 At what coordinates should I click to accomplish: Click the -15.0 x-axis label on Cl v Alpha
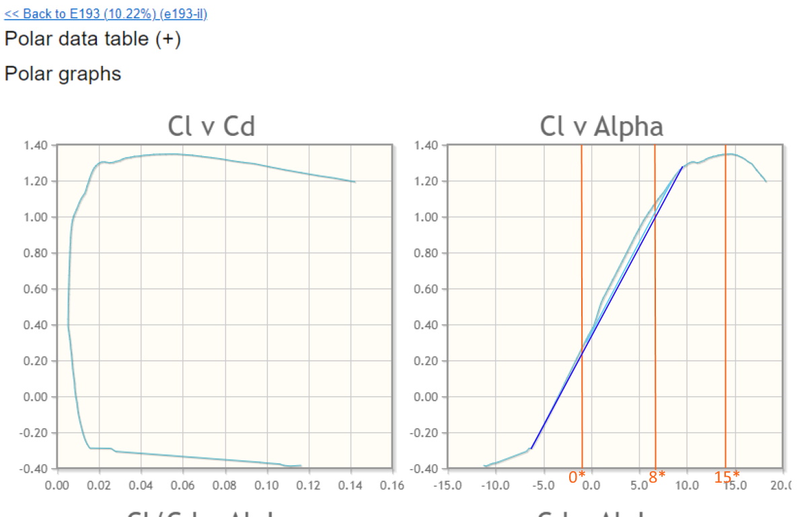[447, 485]
